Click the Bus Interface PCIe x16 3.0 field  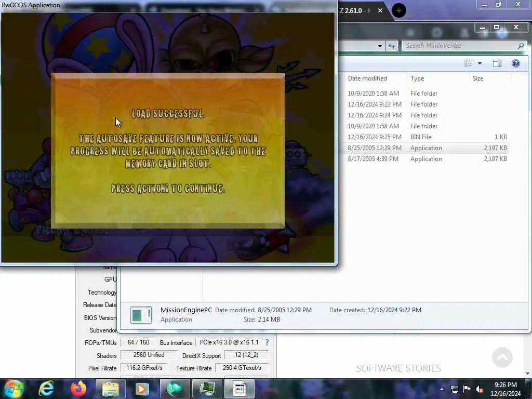[229, 342]
